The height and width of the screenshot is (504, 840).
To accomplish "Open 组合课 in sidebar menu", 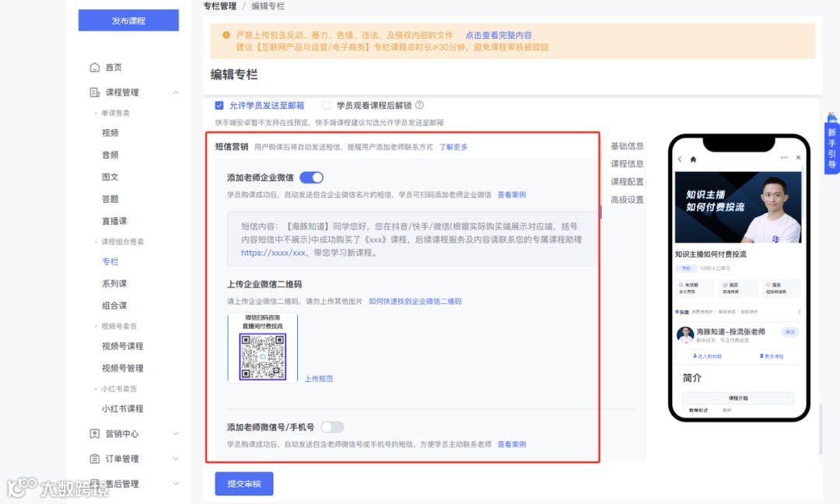I will (x=114, y=306).
